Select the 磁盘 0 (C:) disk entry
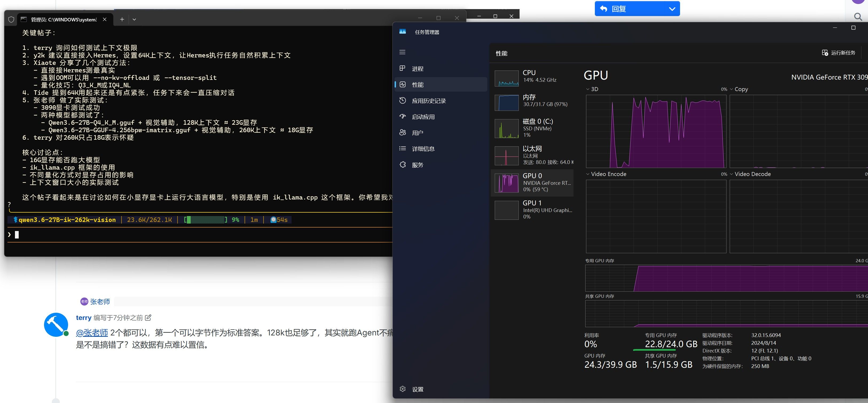 532,128
